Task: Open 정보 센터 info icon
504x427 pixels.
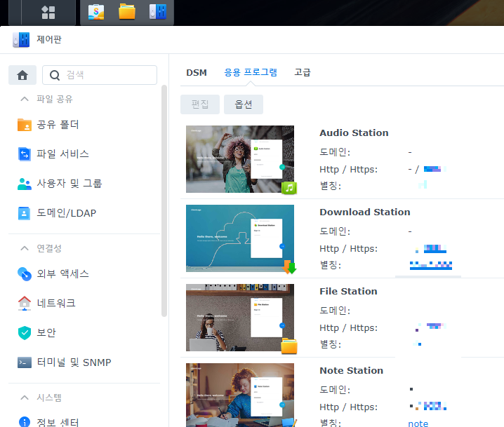Action: 25,422
